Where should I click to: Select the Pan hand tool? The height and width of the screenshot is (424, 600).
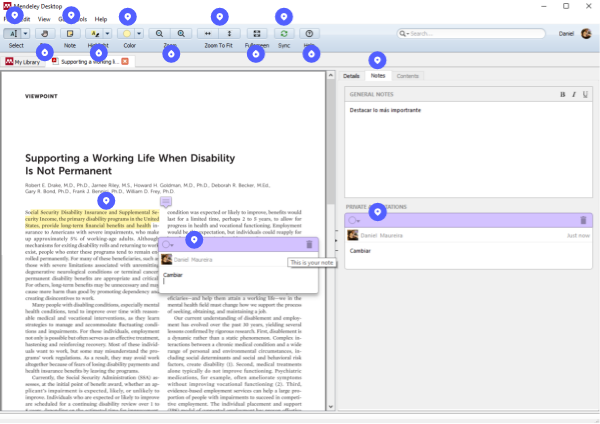45,33
